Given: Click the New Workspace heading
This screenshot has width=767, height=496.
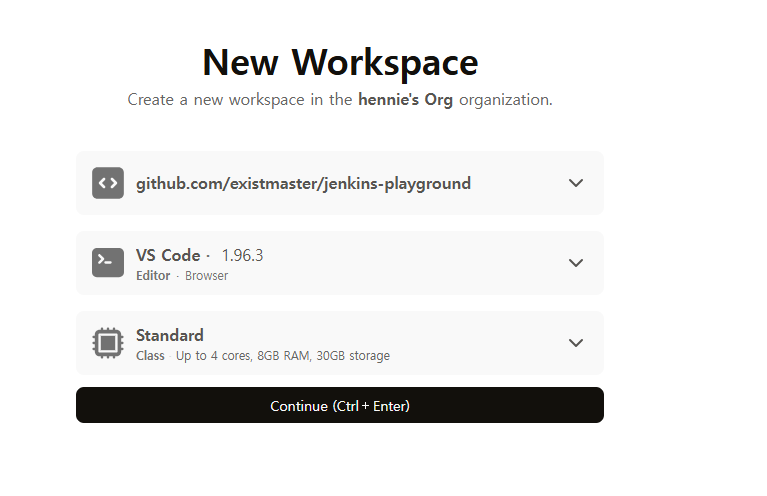Looking at the screenshot, I should coord(340,63).
